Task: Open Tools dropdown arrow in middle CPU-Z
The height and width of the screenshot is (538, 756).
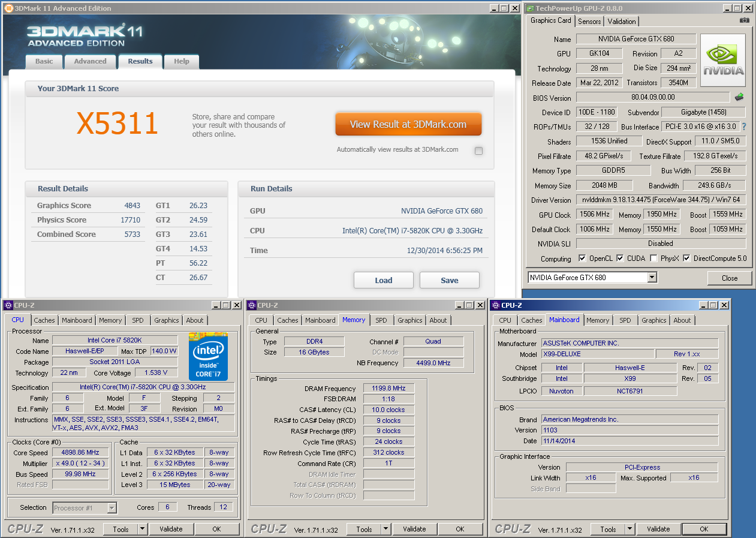Action: [385, 529]
